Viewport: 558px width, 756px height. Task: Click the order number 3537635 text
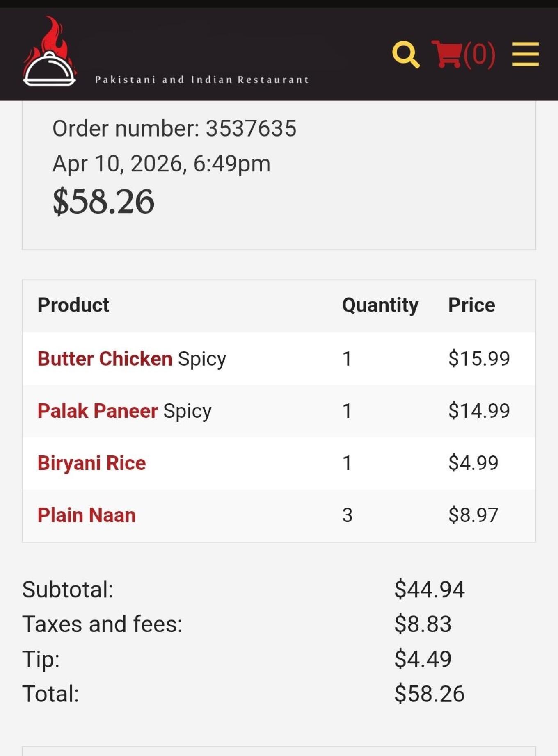[174, 128]
